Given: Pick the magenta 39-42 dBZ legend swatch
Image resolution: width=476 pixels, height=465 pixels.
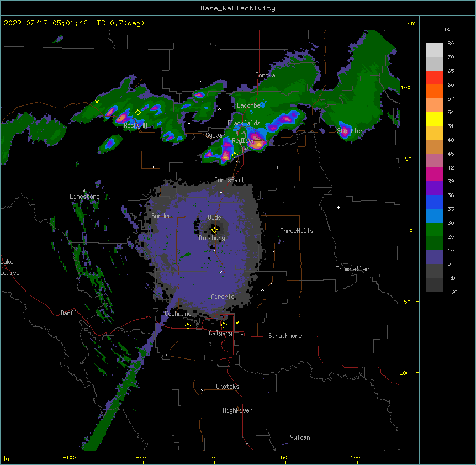Looking at the screenshot, I should (434, 174).
